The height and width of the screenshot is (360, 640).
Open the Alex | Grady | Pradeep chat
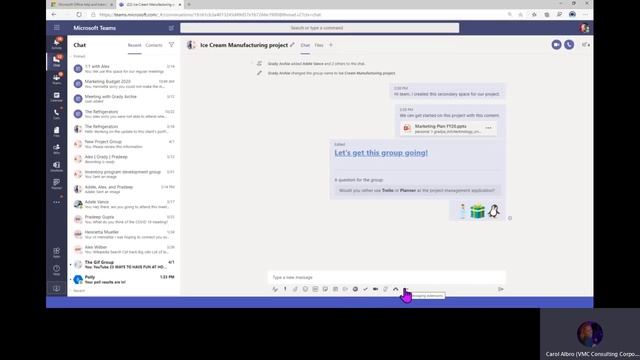click(x=124, y=159)
